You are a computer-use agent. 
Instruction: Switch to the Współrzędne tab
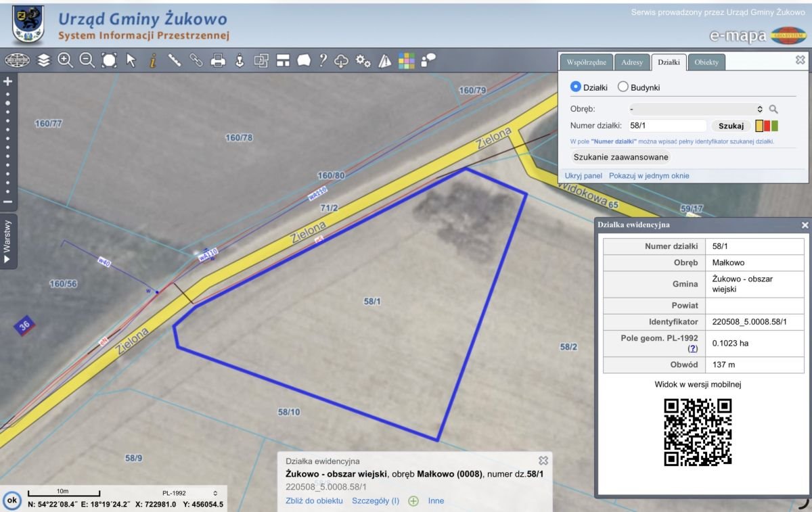click(586, 62)
